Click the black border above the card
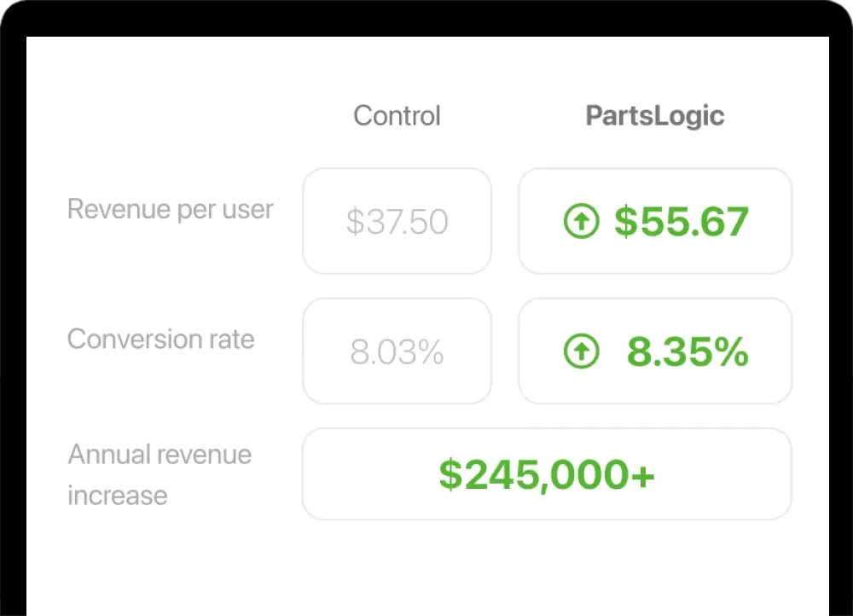This screenshot has width=853, height=616. tap(426, 17)
